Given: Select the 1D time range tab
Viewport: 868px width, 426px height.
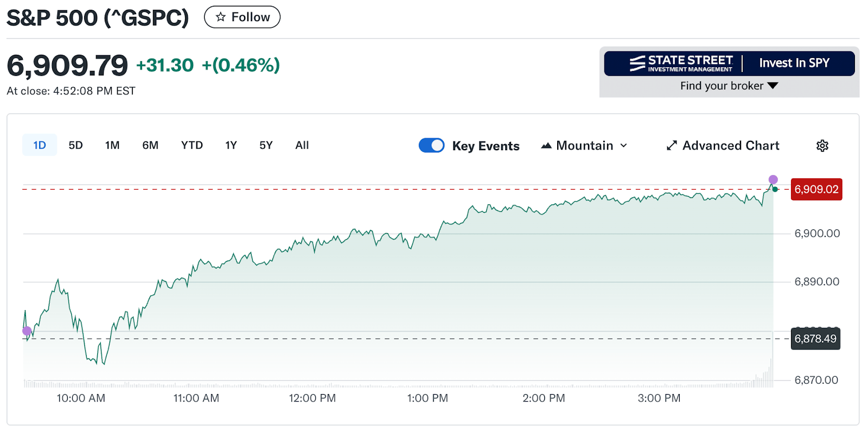Looking at the screenshot, I should pos(40,145).
